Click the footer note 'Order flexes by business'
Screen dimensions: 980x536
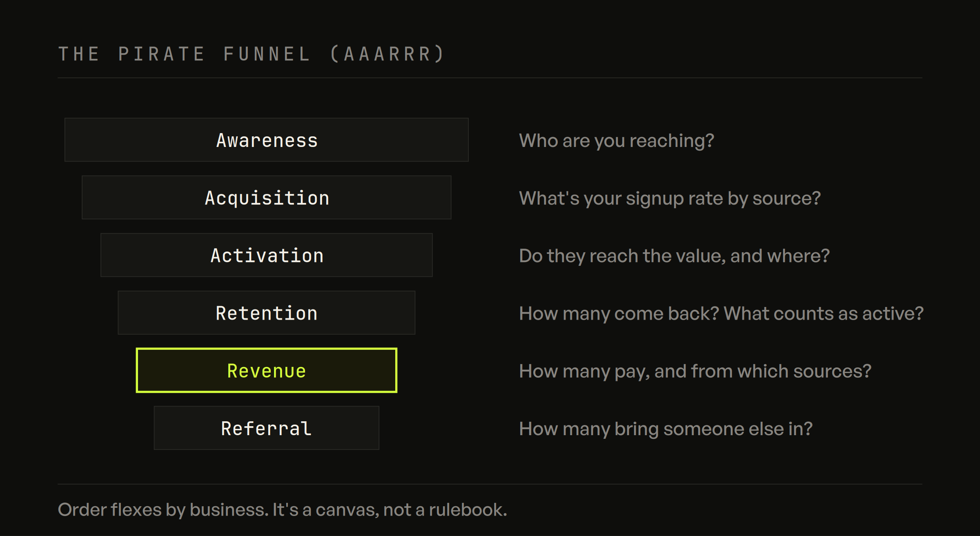(163, 510)
